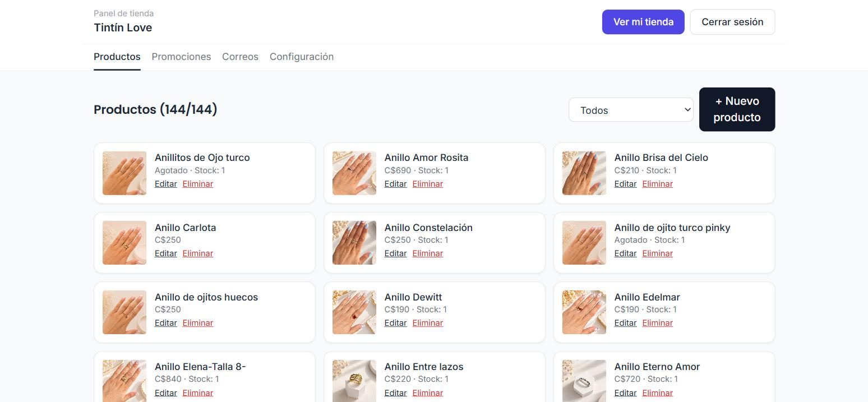
Task: Click the C$840 · Stock: 1 price
Action: point(187,379)
